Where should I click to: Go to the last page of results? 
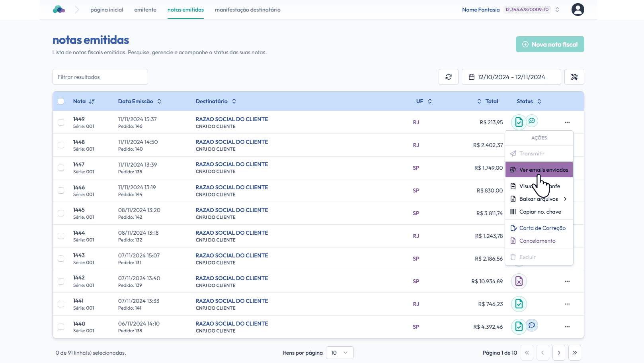click(x=574, y=353)
